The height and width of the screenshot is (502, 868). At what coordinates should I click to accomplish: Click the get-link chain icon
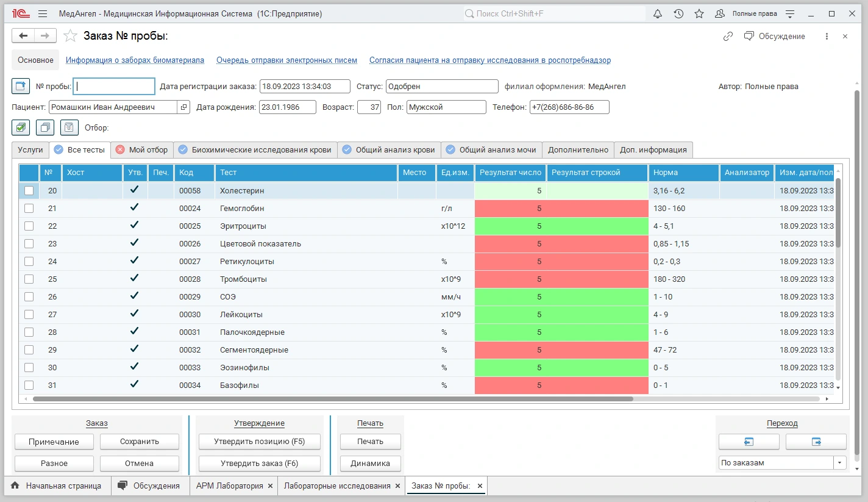728,37
